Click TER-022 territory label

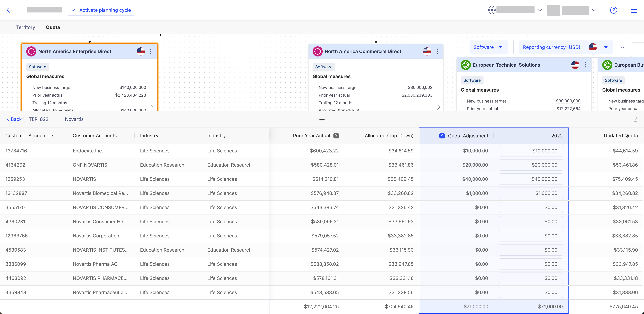(39, 119)
